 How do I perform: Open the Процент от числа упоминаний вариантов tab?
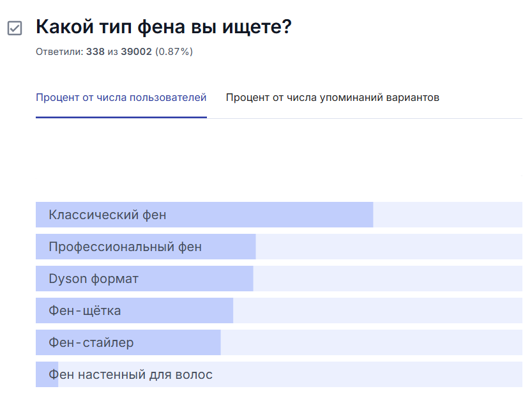click(332, 98)
